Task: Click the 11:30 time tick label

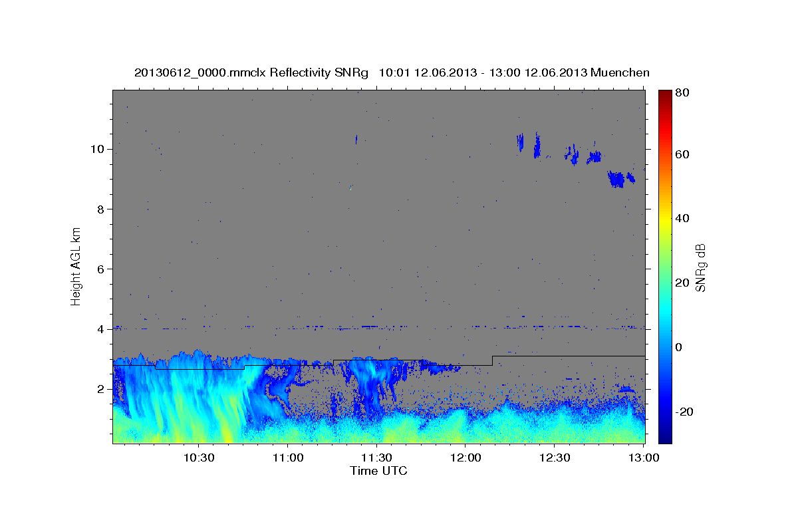Action: [376, 458]
